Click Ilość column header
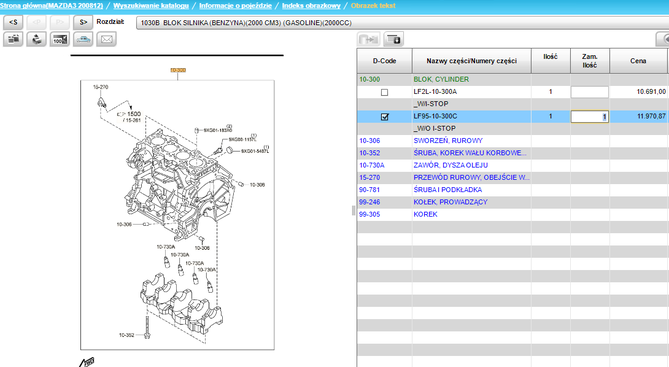Image resolution: width=669 pixels, height=367 pixels. (550, 61)
